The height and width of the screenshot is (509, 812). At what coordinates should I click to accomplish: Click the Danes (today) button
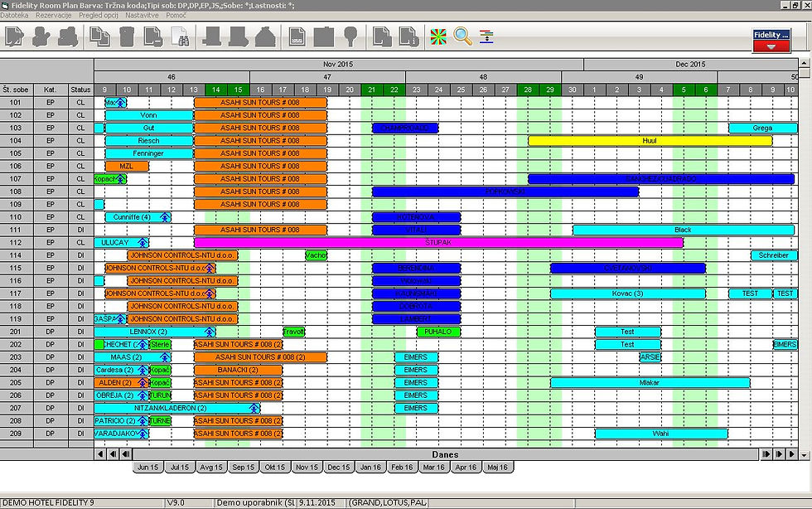[x=446, y=454]
